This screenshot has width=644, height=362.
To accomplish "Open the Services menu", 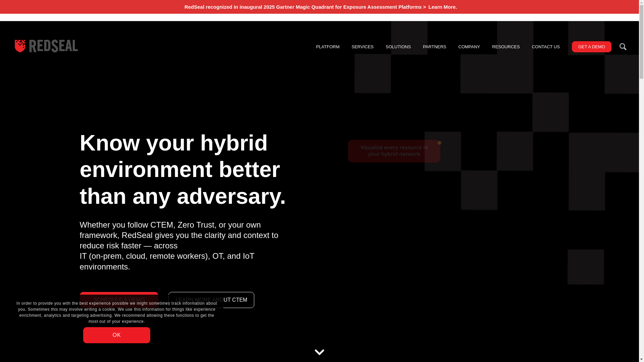I will pyautogui.click(x=362, y=47).
